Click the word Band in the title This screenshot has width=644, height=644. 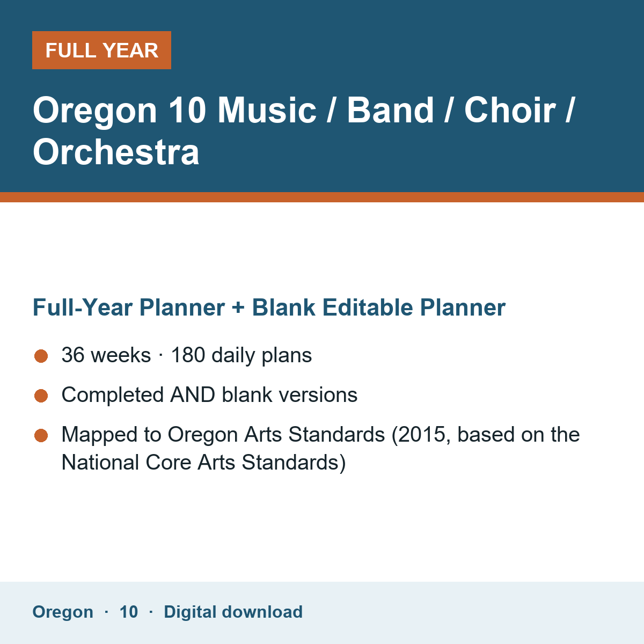390,110
